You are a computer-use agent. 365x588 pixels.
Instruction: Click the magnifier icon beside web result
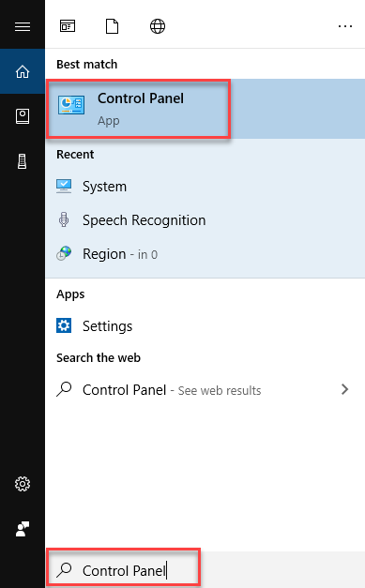(x=64, y=389)
